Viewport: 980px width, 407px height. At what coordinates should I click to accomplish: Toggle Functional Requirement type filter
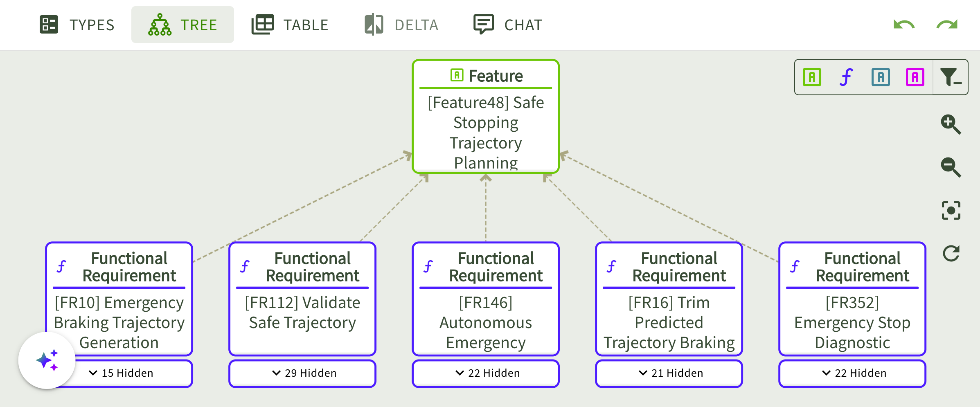tap(846, 77)
